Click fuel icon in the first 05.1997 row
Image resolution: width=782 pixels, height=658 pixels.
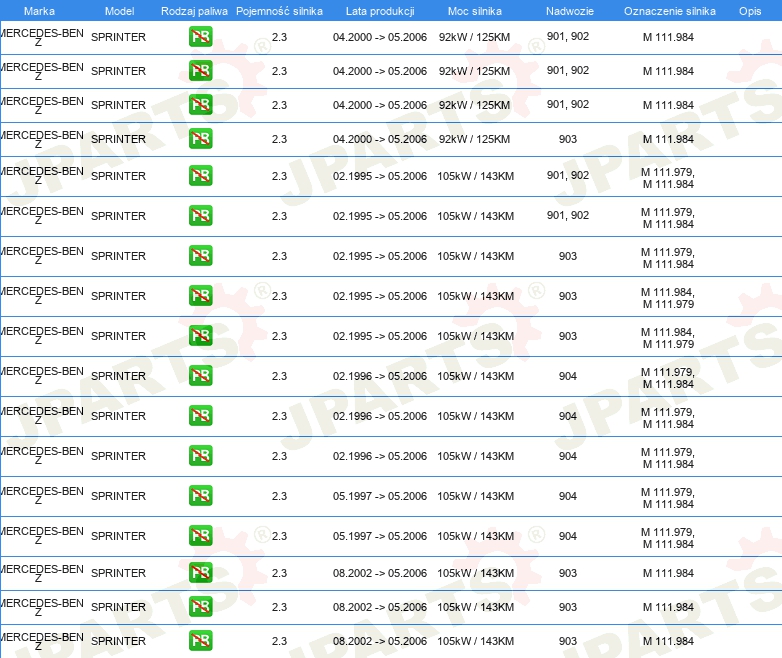200,496
